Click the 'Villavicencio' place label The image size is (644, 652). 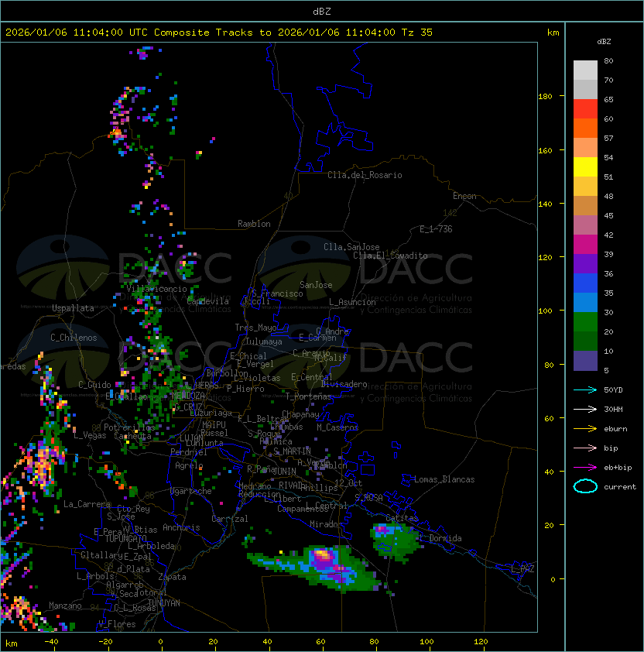(156, 289)
